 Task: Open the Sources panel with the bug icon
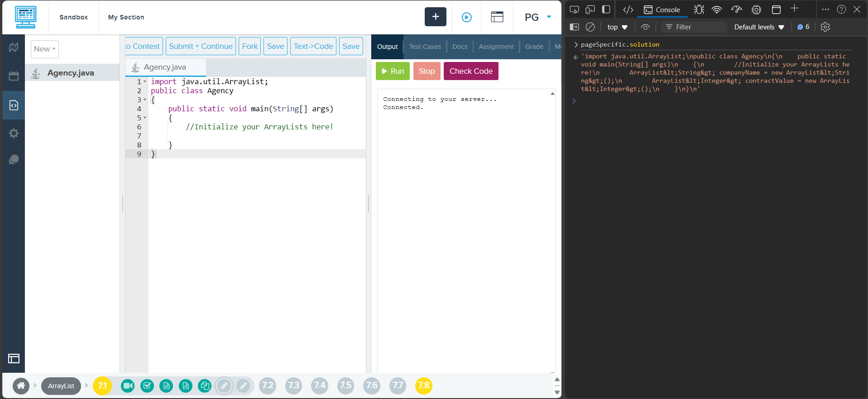pyautogui.click(x=699, y=9)
